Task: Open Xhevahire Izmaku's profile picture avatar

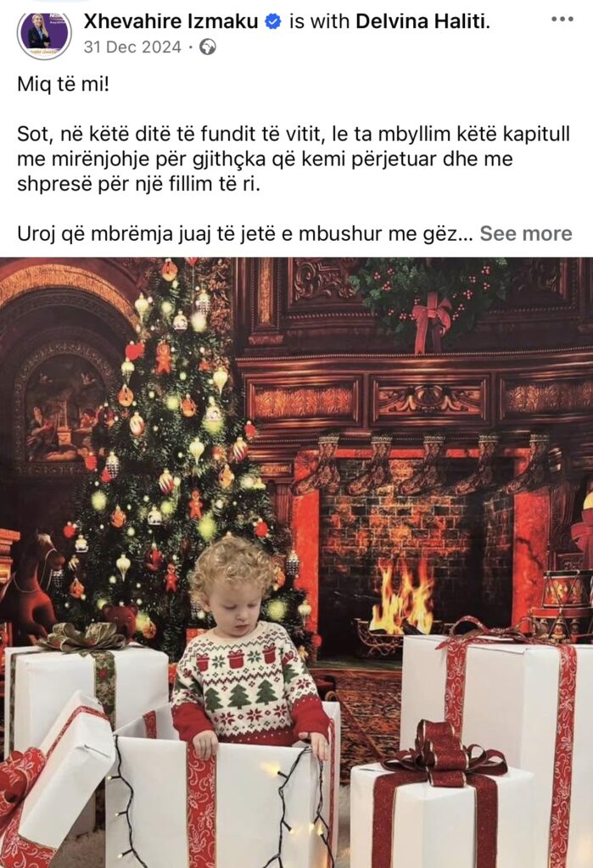Action: tap(44, 32)
